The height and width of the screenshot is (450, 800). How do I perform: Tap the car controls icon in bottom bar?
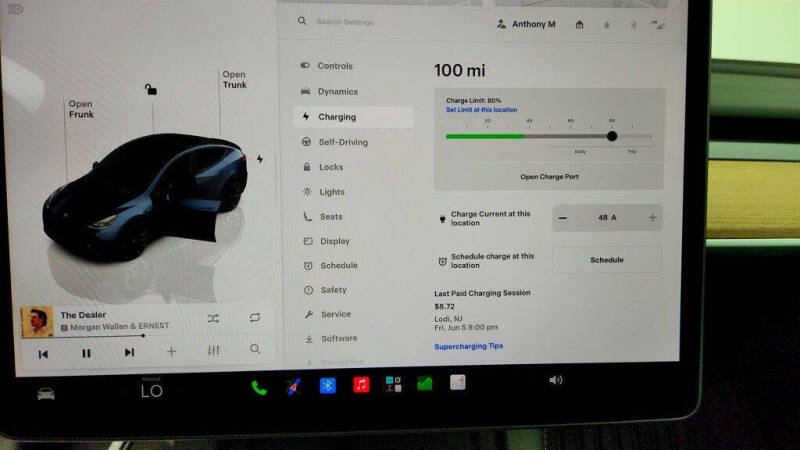tap(46, 394)
